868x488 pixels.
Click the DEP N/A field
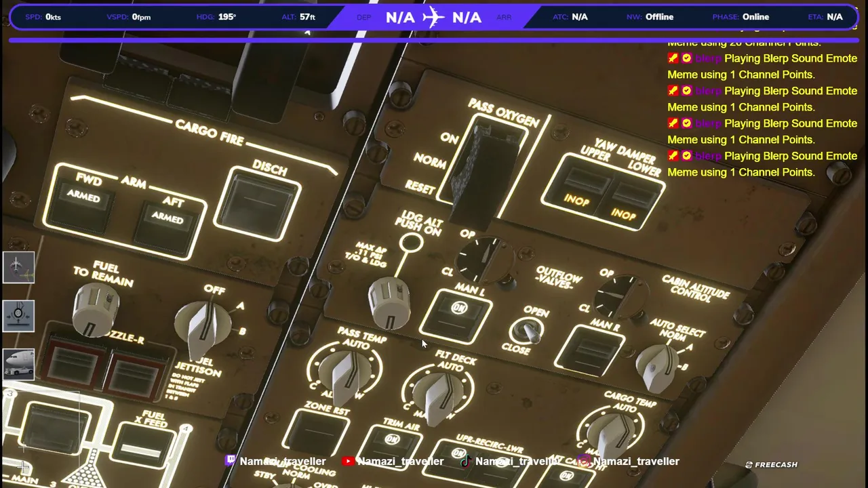[386, 17]
